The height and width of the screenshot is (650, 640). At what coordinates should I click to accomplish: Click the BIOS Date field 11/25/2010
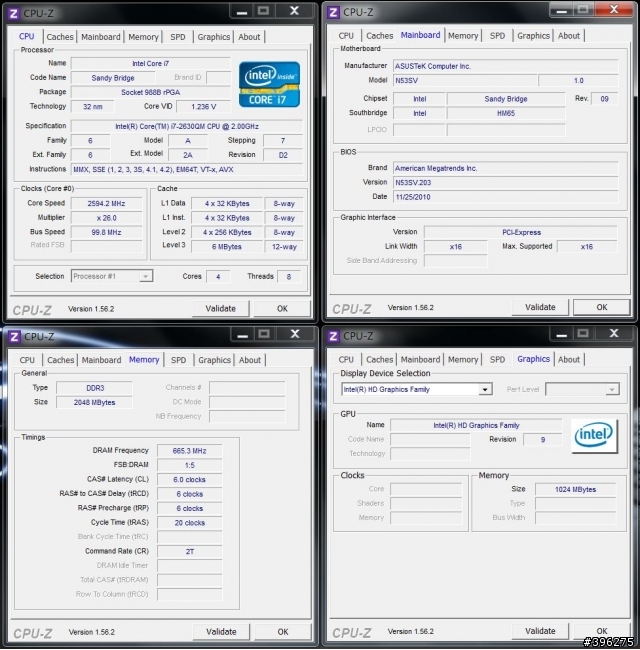[506, 197]
